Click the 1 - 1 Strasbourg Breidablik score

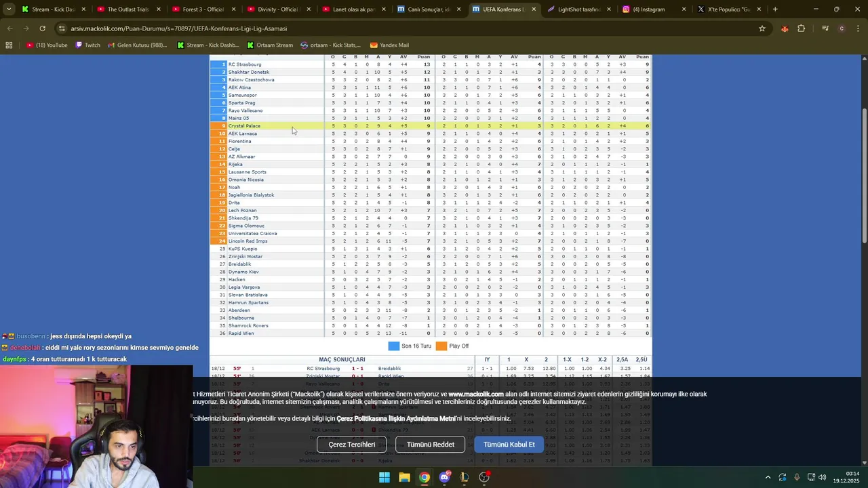(357, 369)
